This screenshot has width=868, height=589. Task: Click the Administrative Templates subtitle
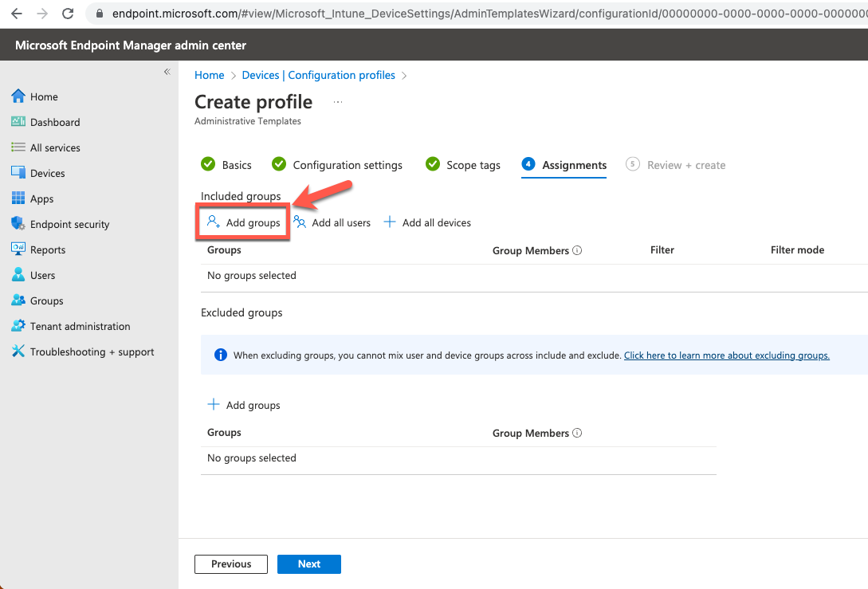click(x=247, y=121)
